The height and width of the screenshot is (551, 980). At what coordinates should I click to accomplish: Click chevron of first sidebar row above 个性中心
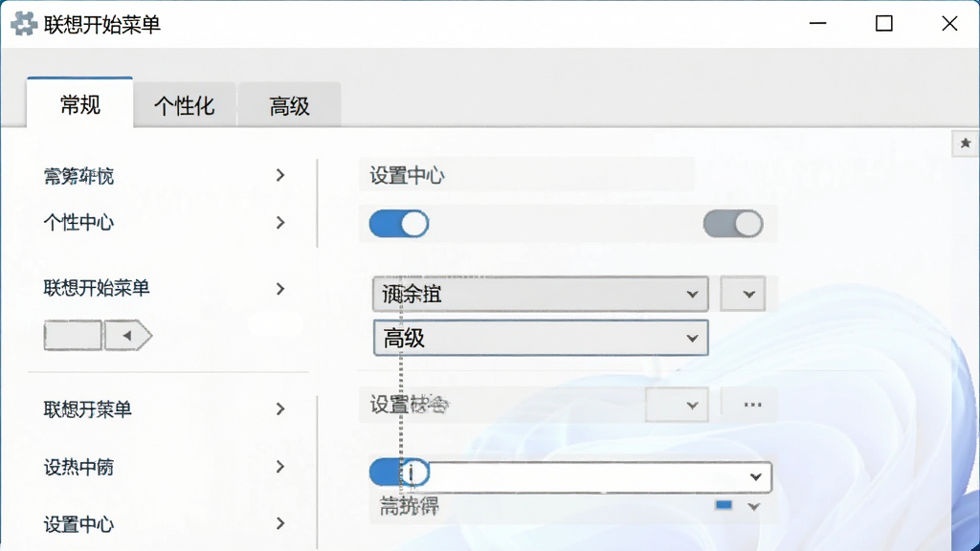click(x=280, y=176)
